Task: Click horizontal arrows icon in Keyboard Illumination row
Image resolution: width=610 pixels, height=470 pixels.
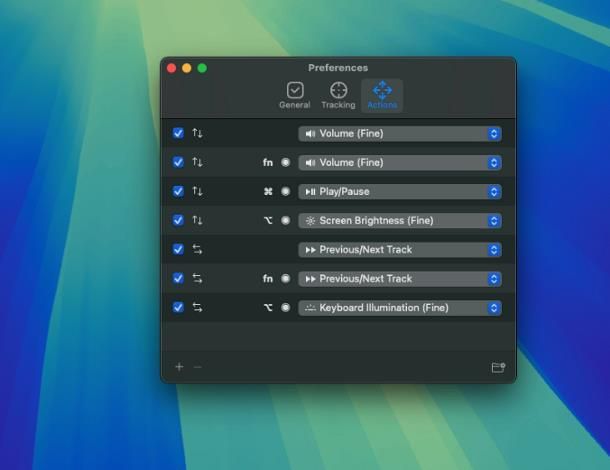Action: [x=197, y=307]
